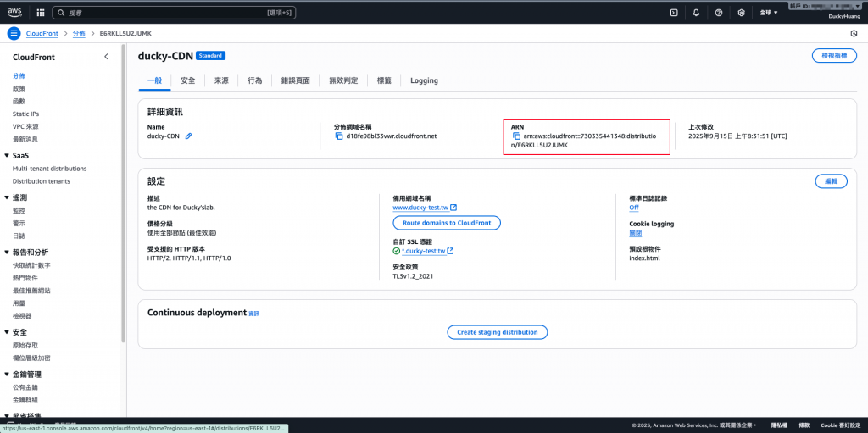Image resolution: width=868 pixels, height=433 pixels.
Task: Switch to the 標籤 tab
Action: [x=384, y=80]
